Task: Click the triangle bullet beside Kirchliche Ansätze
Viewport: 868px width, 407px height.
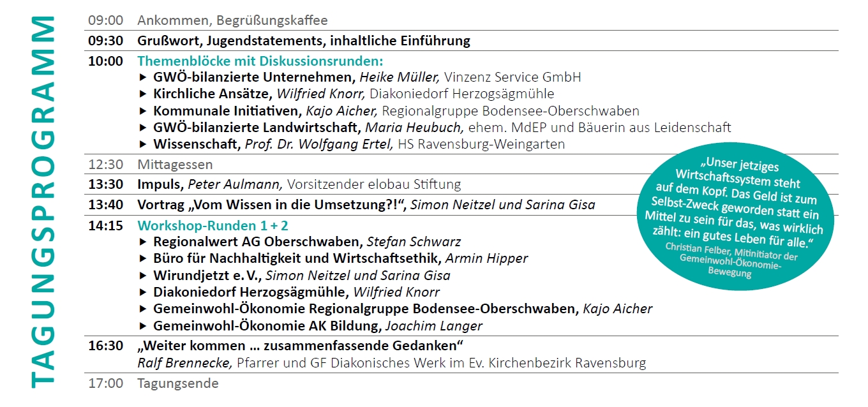Action: [x=142, y=94]
